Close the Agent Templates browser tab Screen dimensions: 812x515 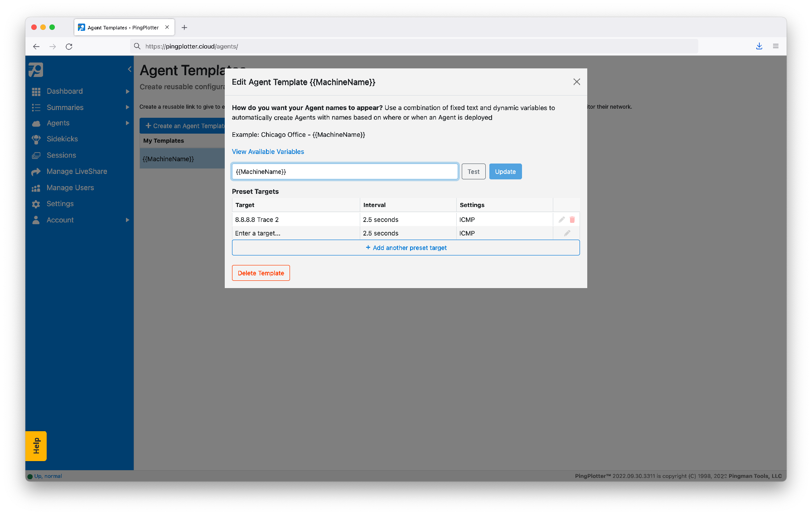tap(167, 27)
